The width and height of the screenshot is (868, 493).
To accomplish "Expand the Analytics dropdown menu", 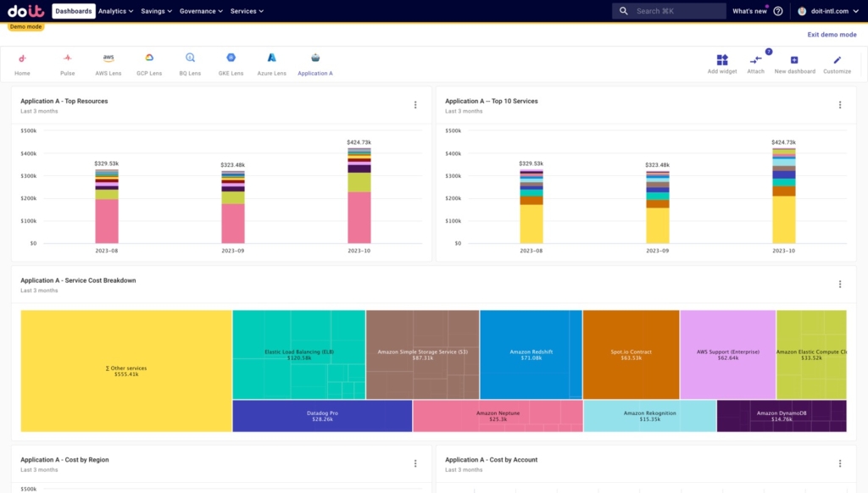I will click(115, 11).
